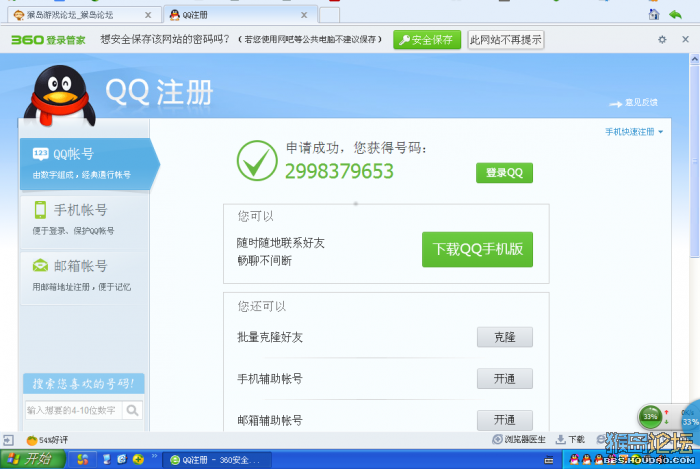Click the 随时随地联系好友 text
Viewport: 700px width, 469px height.
pos(281,243)
